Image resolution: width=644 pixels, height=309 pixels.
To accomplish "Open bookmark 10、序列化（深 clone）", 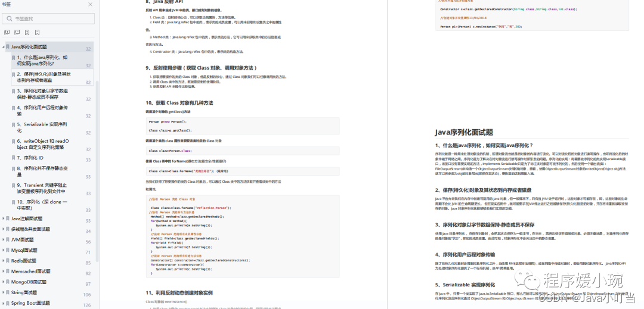I will (x=42, y=205).
